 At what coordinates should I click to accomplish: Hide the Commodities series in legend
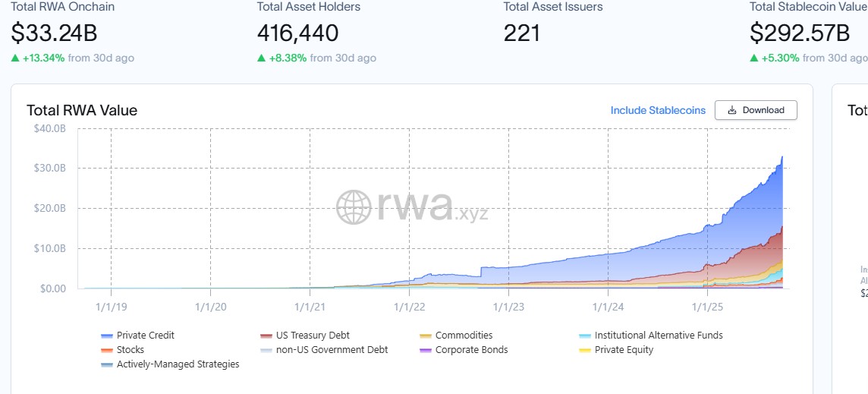pyautogui.click(x=464, y=336)
